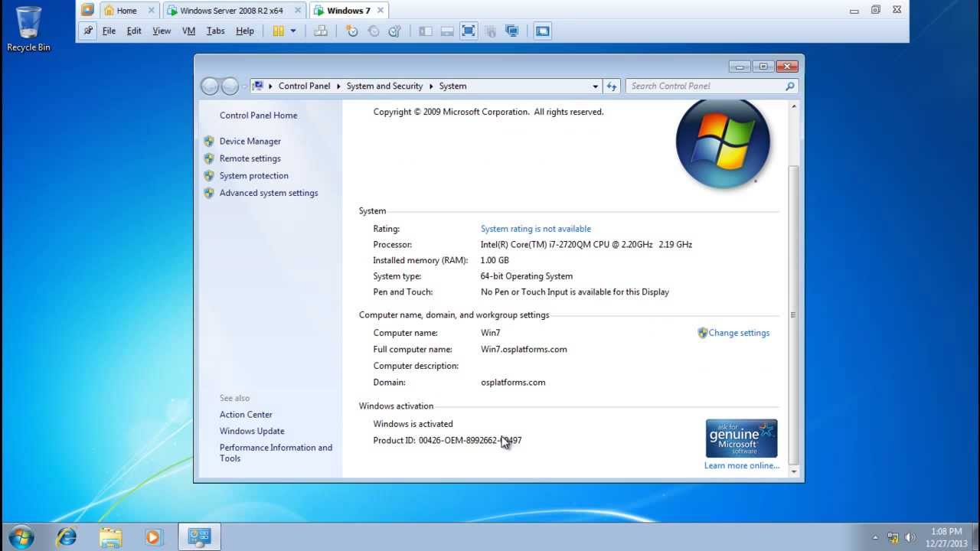Open Action Center link
This screenshot has width=980, height=551.
click(246, 415)
